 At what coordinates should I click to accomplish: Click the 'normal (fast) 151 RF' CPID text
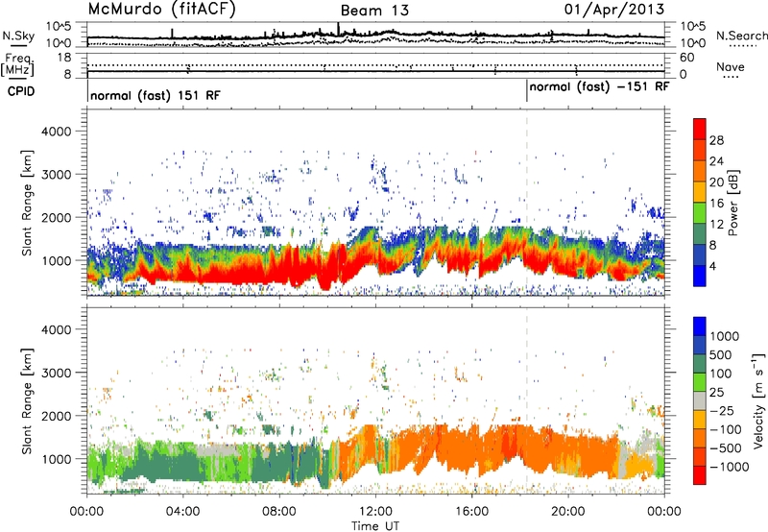pyautogui.click(x=156, y=95)
